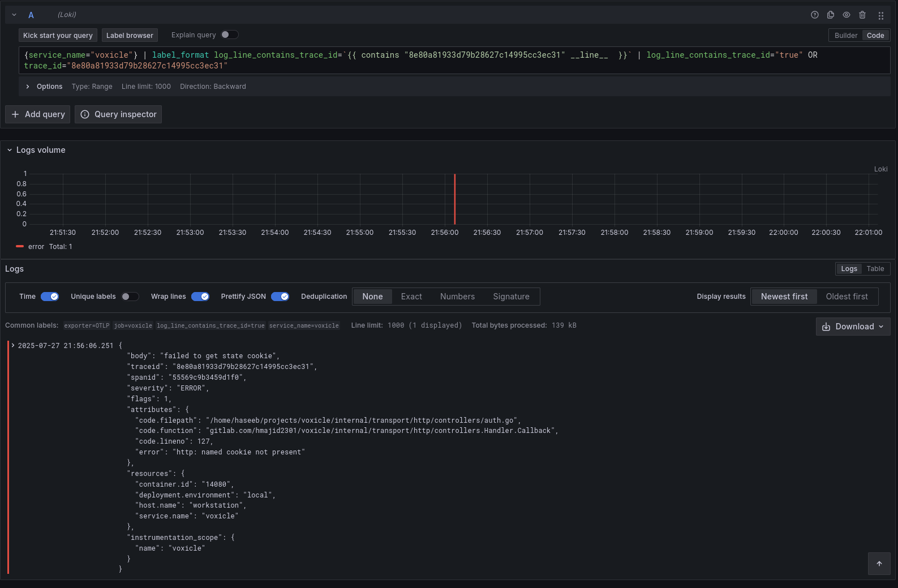Switch logs view to Table

pos(875,269)
